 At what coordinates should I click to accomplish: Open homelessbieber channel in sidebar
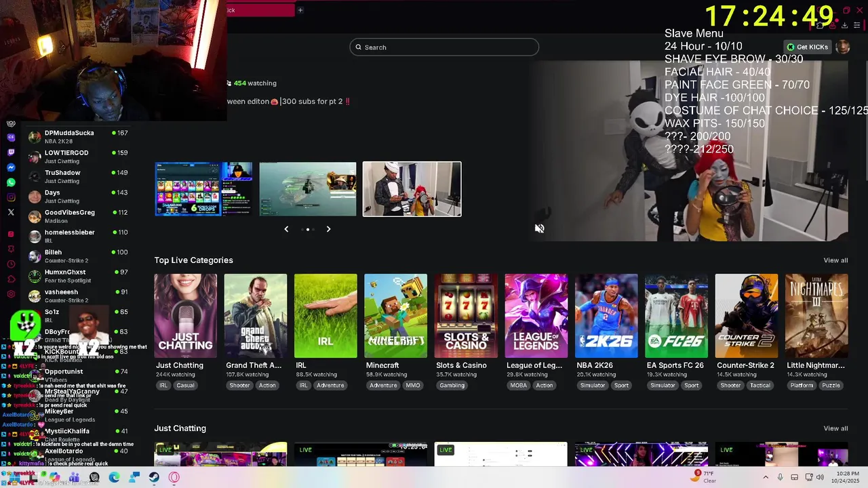click(x=78, y=236)
